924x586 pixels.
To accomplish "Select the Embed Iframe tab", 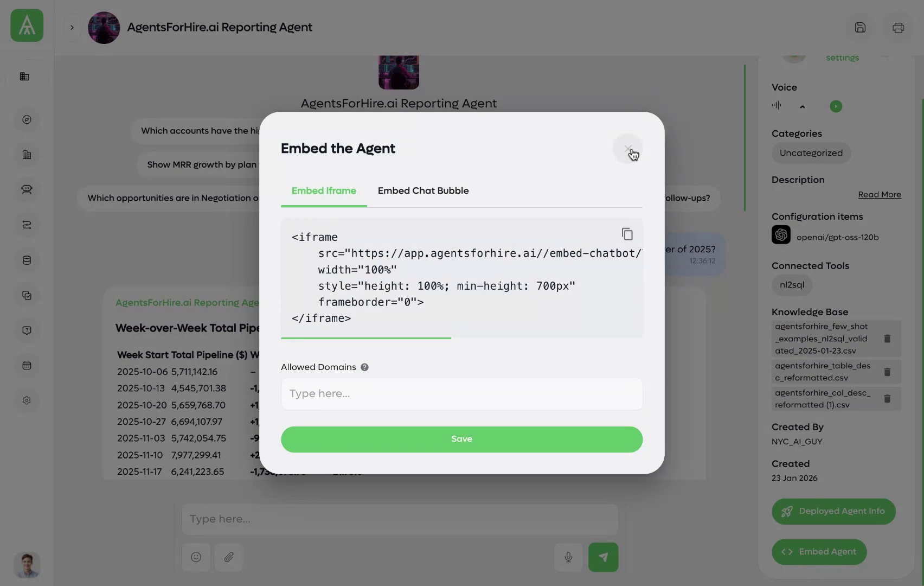I will [324, 190].
